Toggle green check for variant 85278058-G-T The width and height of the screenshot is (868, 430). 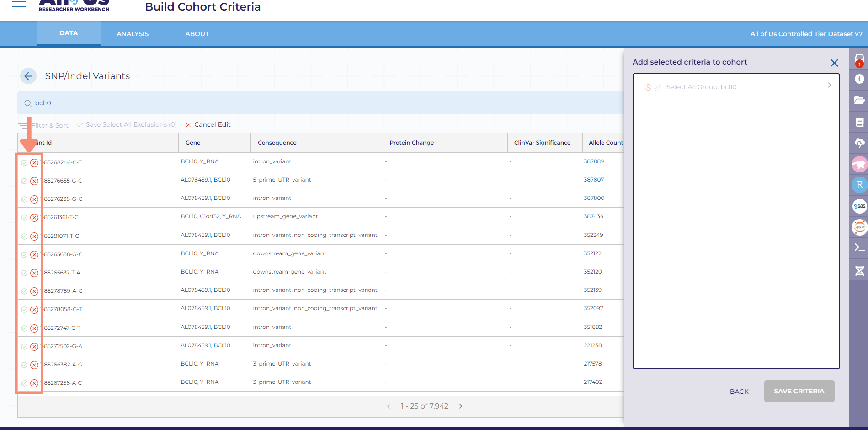tap(24, 310)
